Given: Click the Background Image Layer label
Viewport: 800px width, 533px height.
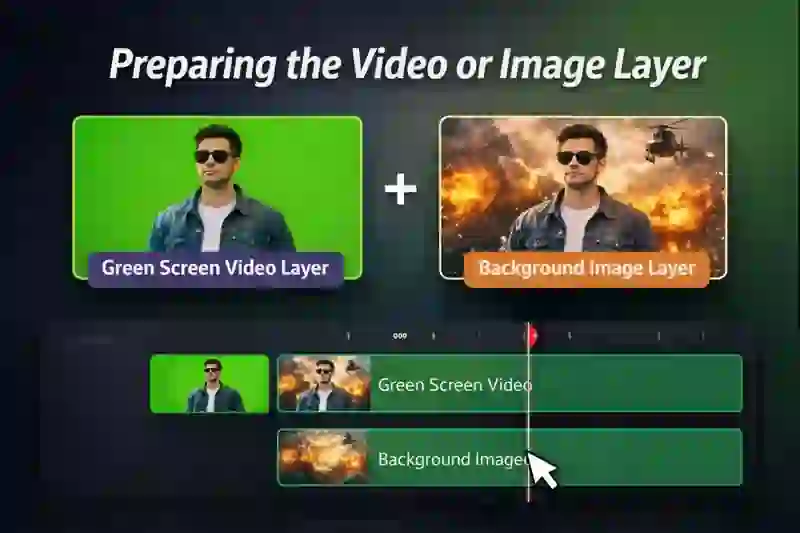Looking at the screenshot, I should pyautogui.click(x=587, y=269).
